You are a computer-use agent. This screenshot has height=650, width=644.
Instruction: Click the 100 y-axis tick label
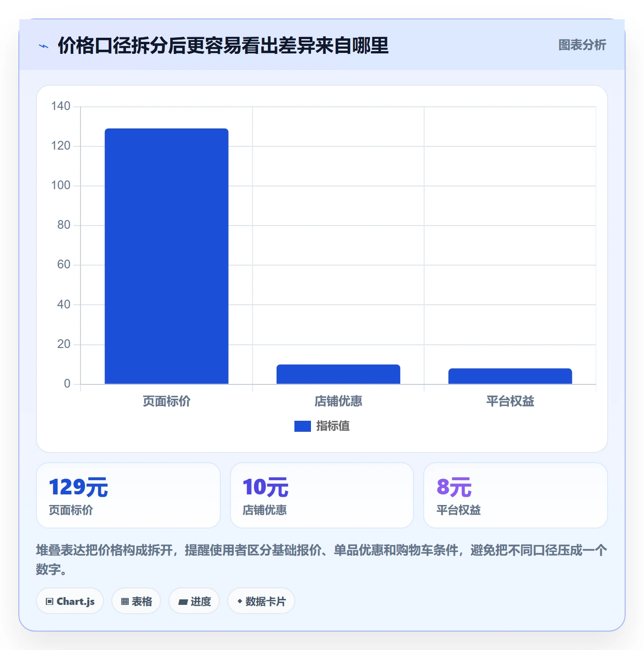pyautogui.click(x=61, y=186)
